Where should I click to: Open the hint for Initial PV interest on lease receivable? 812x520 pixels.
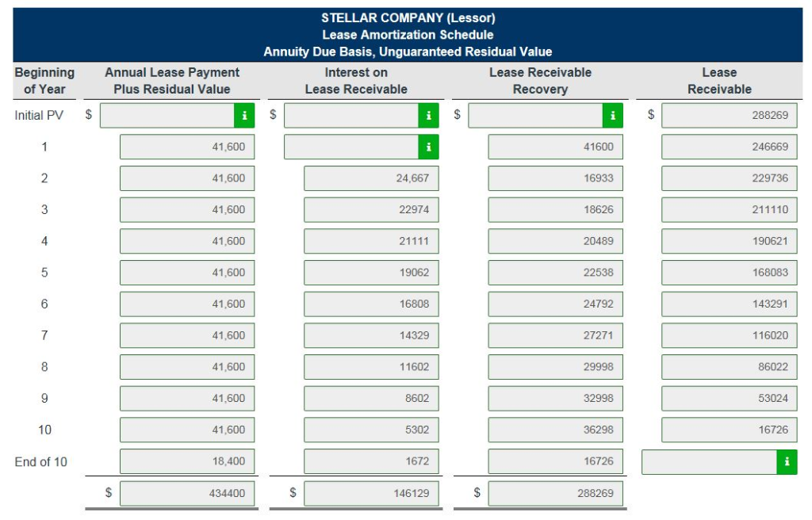point(431,114)
